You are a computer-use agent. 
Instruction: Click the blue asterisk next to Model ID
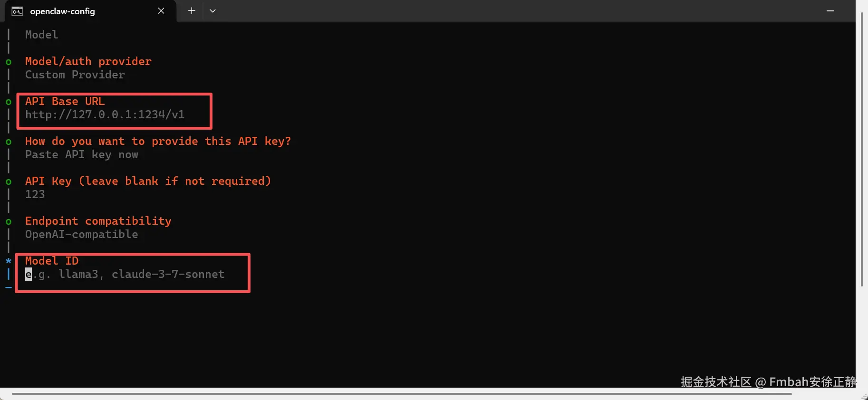coord(9,261)
